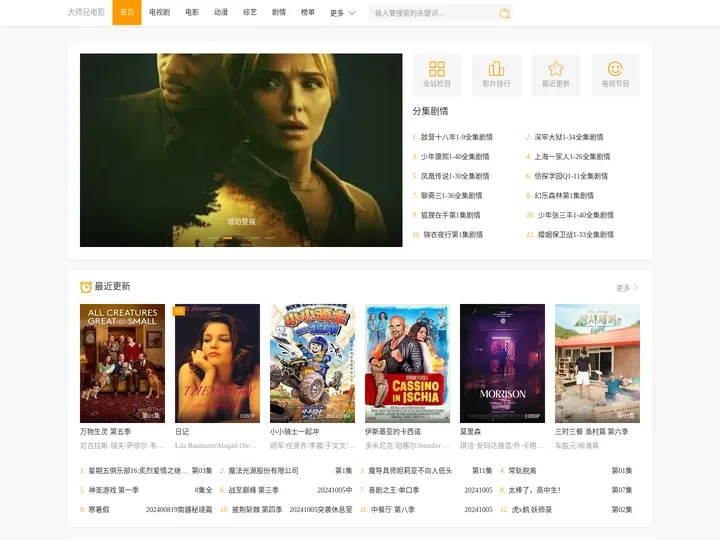Open the Cassino in Ischia poster

[407, 363]
